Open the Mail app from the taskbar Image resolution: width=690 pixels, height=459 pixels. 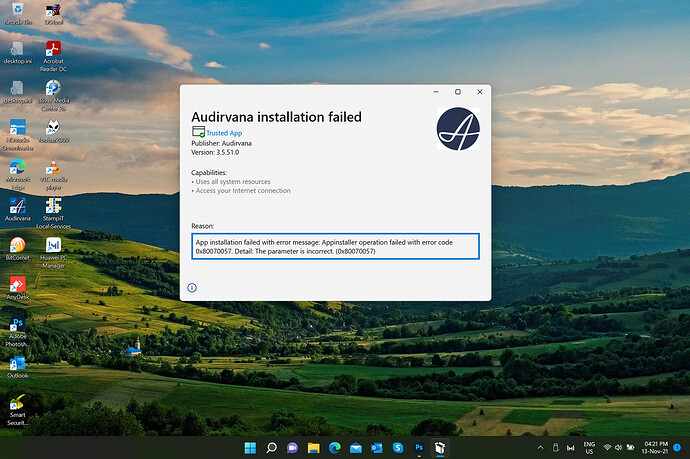356,448
